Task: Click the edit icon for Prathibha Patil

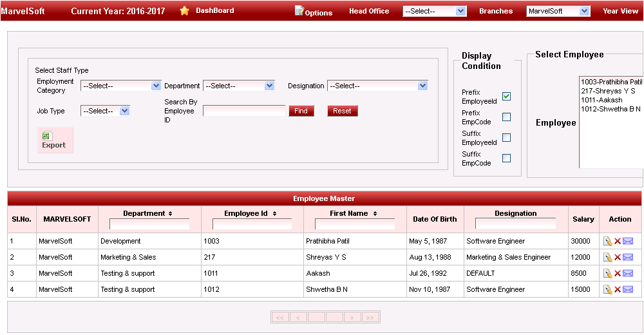Action: pos(607,241)
